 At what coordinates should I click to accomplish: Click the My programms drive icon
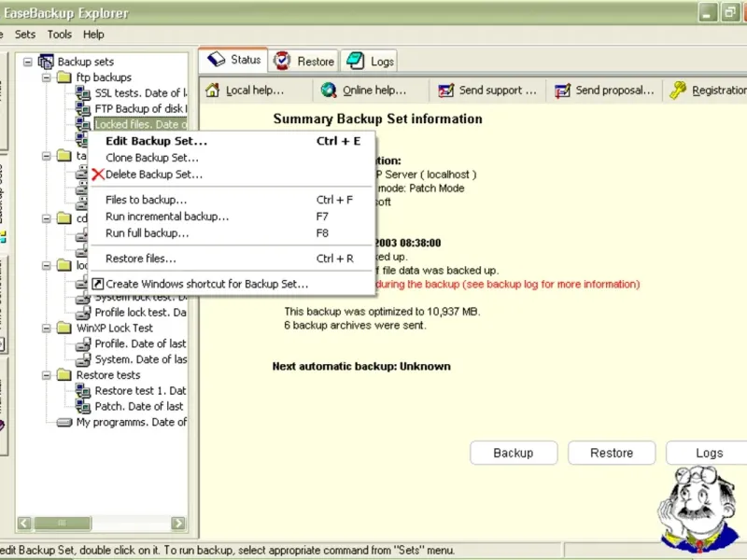pyautogui.click(x=63, y=422)
